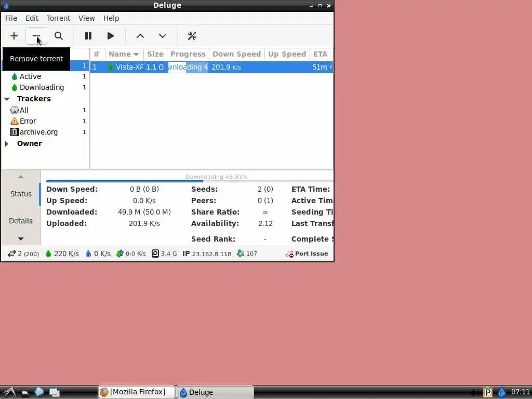This screenshot has width=532, height=399.
Task: Sort by the Down Speed column header
Action: click(x=237, y=54)
